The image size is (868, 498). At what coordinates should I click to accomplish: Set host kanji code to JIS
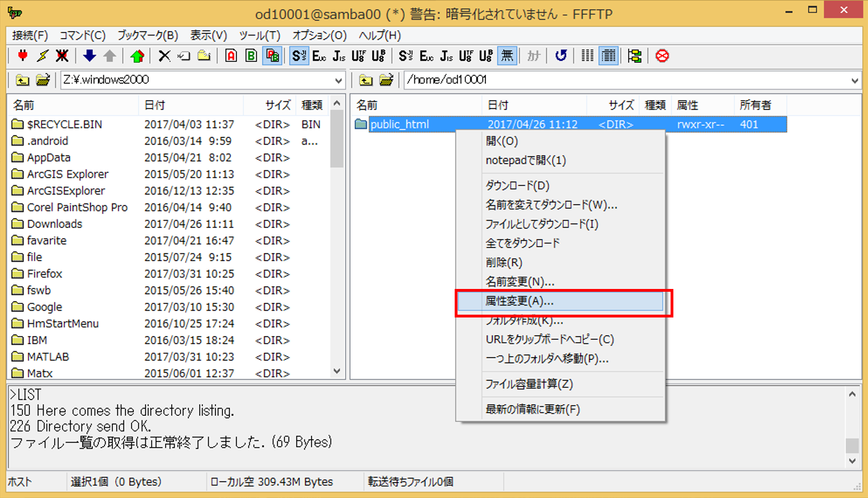446,56
